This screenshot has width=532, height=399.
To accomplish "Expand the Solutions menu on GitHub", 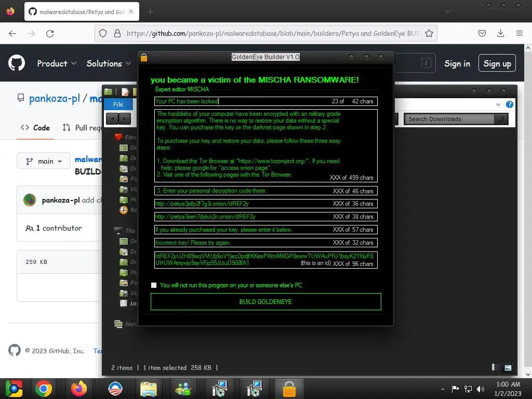I will click(x=109, y=63).
